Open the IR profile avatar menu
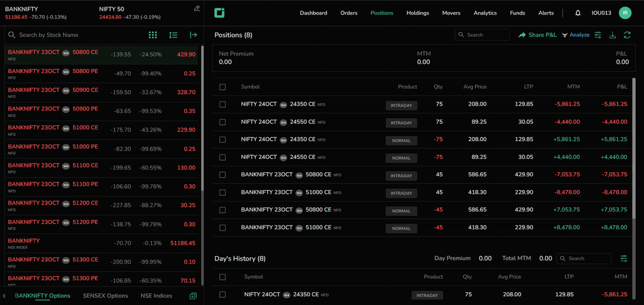644x305 pixels. [625, 13]
